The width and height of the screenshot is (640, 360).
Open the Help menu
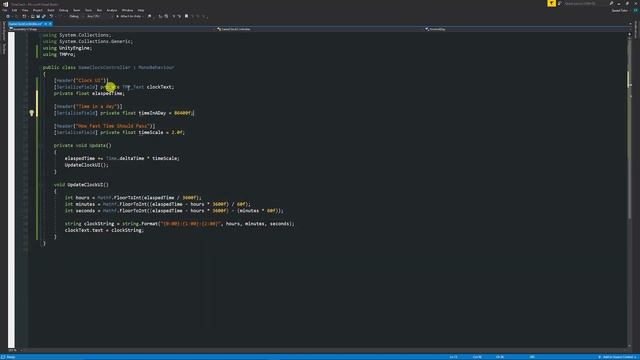click(x=141, y=10)
